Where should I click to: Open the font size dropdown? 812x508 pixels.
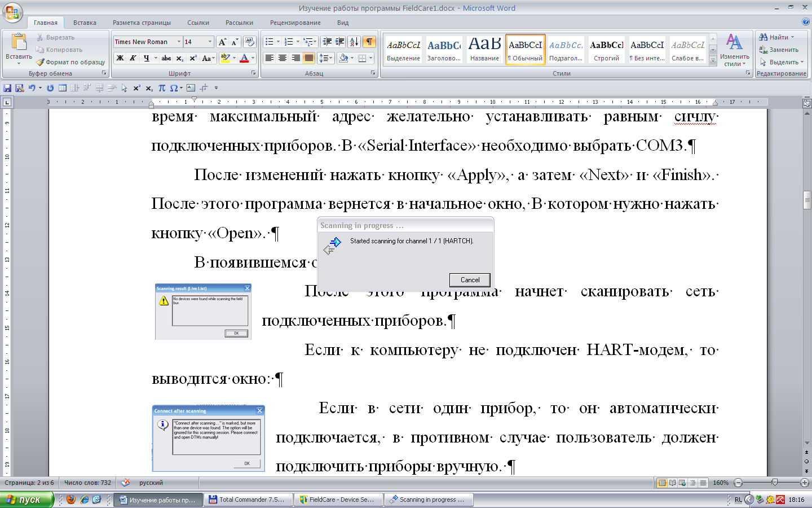point(210,42)
